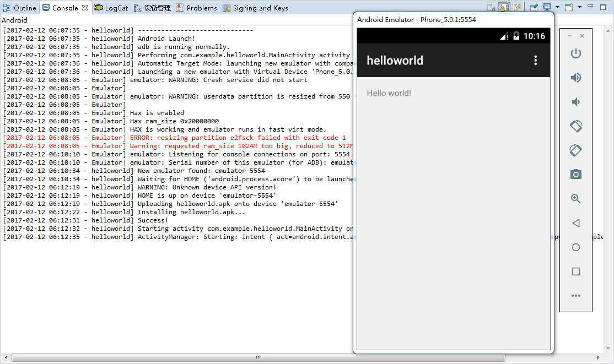Click 'Hax ram_size 0x20000000' log line

click(x=111, y=121)
